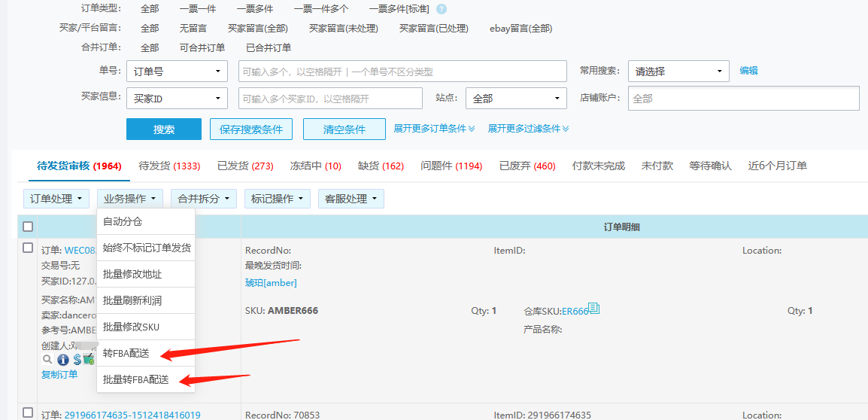Click the dollar sign icon on first order
The height and width of the screenshot is (420, 868).
point(77,360)
